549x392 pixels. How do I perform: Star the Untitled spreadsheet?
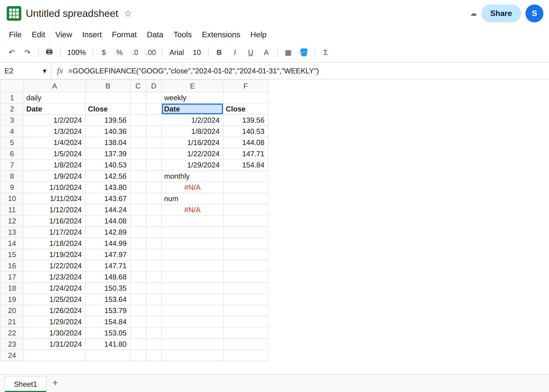128,13
